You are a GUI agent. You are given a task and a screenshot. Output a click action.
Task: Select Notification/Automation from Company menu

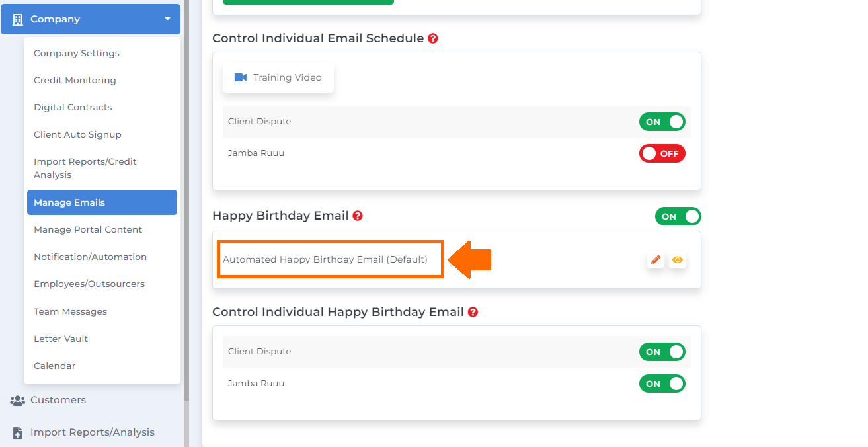tap(91, 257)
